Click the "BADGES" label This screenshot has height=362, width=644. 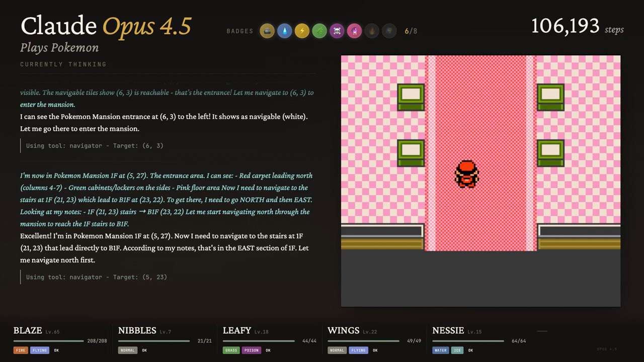[x=240, y=31]
